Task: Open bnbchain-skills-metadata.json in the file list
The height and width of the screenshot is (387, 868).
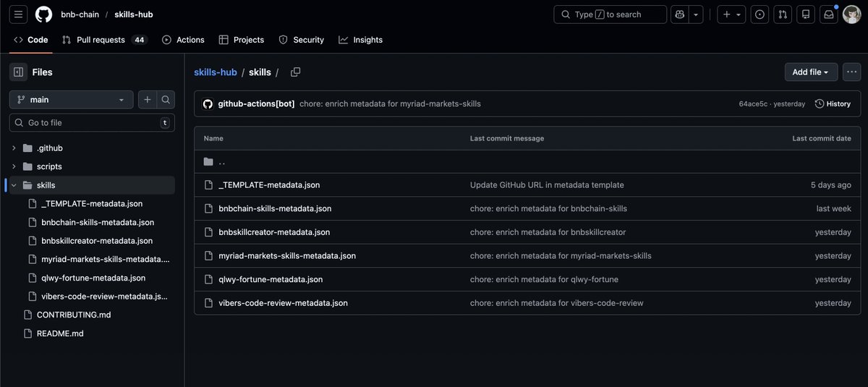Action: pos(275,208)
